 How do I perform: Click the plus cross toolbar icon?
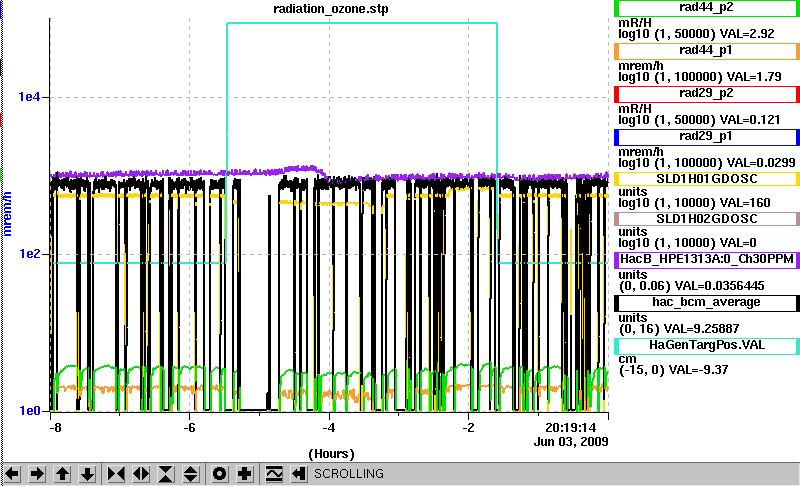(245, 474)
